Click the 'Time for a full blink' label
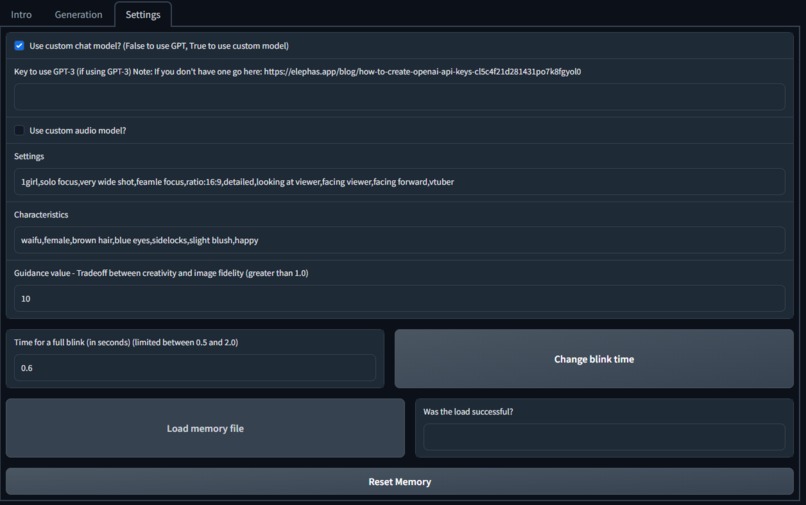This screenshot has width=806, height=505. 126,342
